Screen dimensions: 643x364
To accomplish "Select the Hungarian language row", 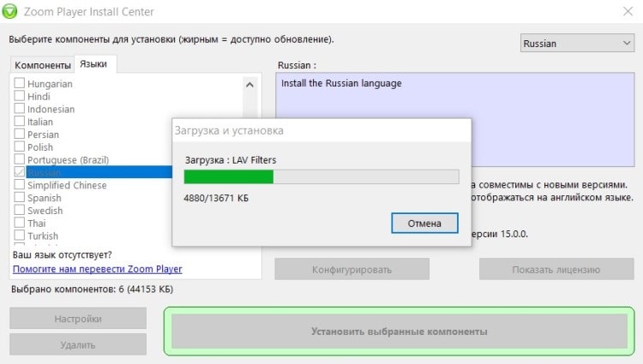I will pos(50,84).
